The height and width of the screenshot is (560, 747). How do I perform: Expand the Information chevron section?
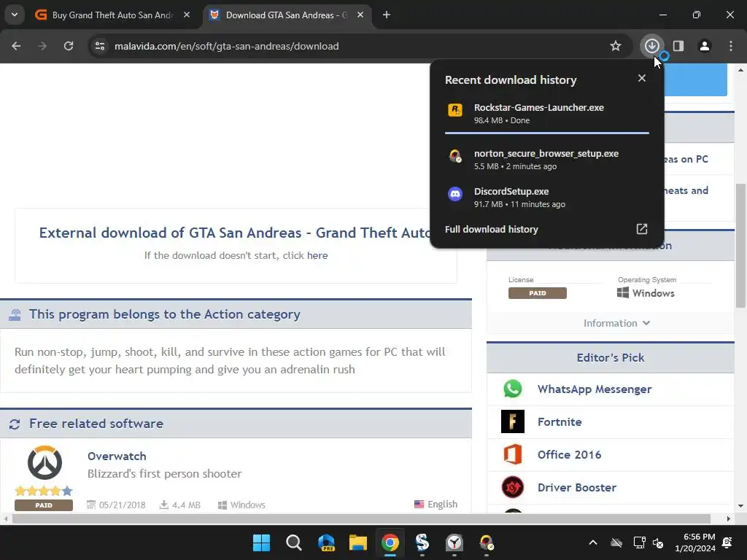616,323
